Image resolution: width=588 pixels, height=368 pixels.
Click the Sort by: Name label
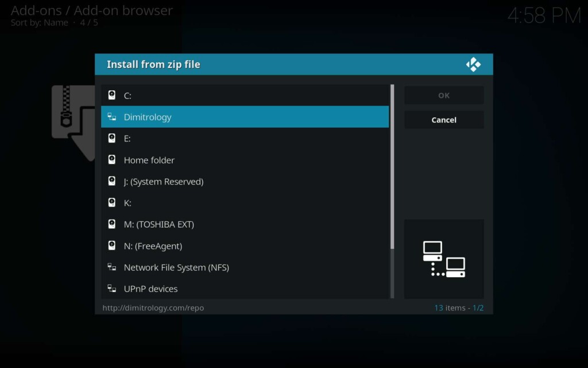click(x=40, y=22)
